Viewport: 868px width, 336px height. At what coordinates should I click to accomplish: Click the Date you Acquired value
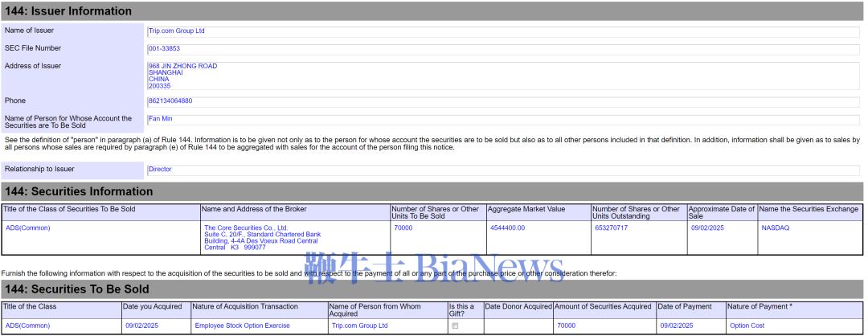[141, 326]
